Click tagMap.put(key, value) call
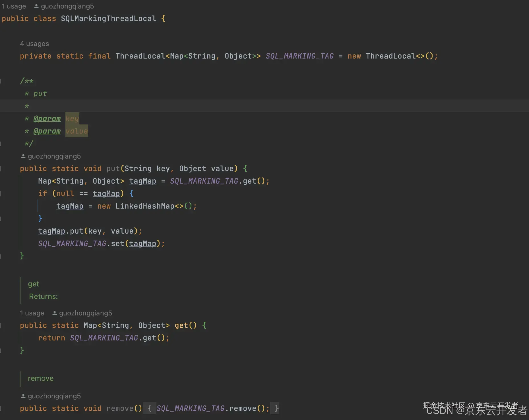 (x=90, y=231)
